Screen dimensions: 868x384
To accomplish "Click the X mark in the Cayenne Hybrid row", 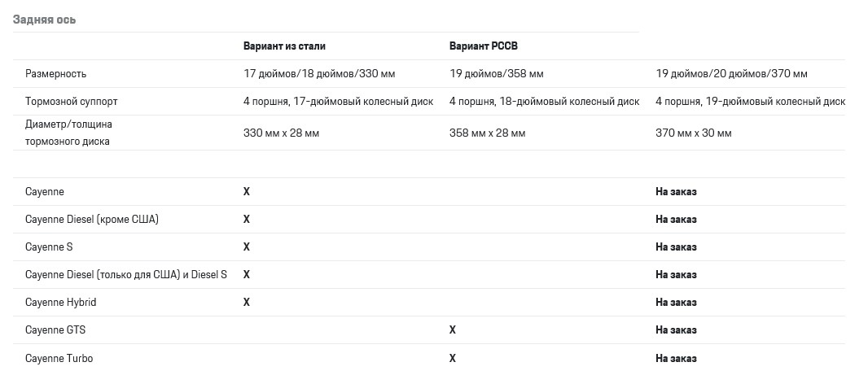I will click(247, 303).
